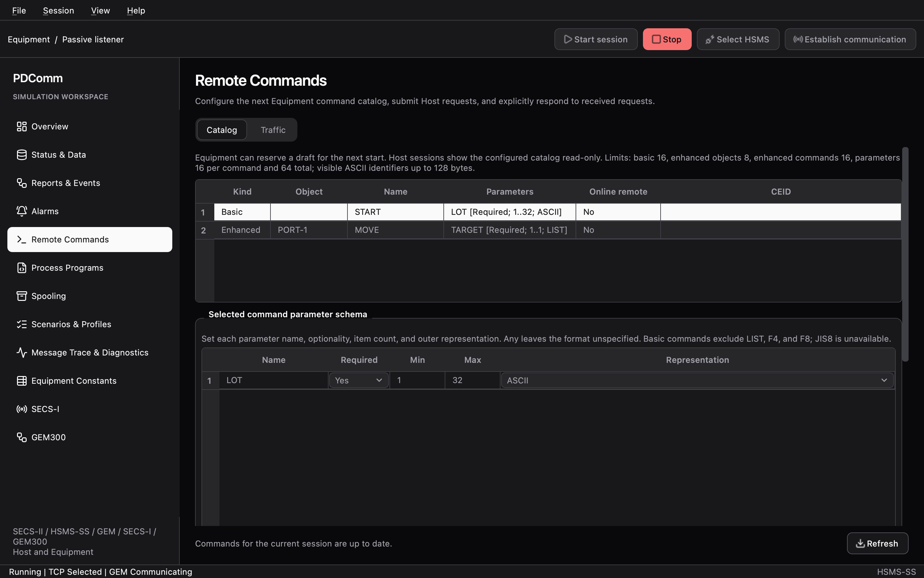Click the Establish communication button label

(855, 39)
